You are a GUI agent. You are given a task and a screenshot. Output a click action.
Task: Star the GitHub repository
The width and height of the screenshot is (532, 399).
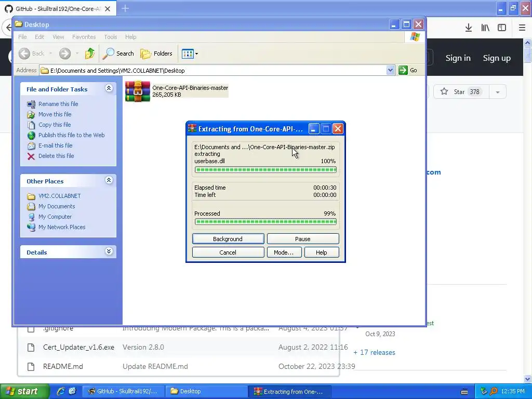tap(461, 91)
